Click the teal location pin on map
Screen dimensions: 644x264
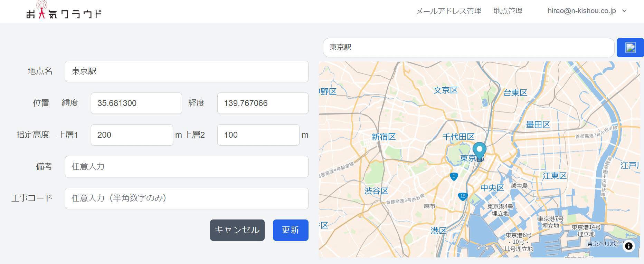click(x=479, y=150)
